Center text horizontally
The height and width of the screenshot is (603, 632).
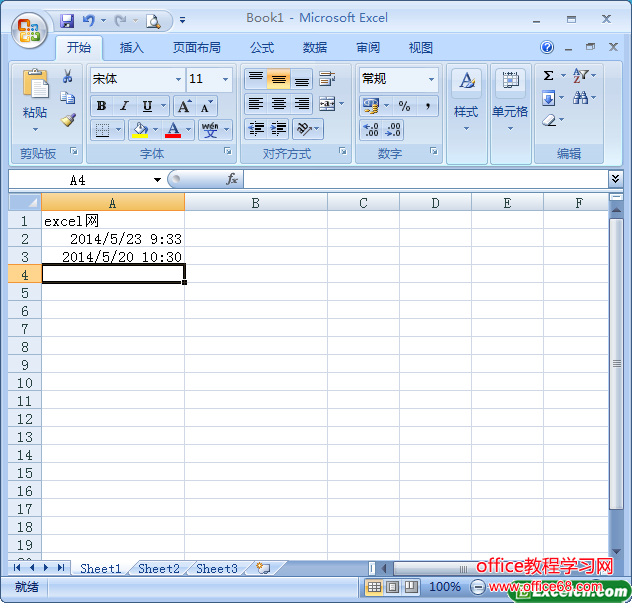[279, 104]
